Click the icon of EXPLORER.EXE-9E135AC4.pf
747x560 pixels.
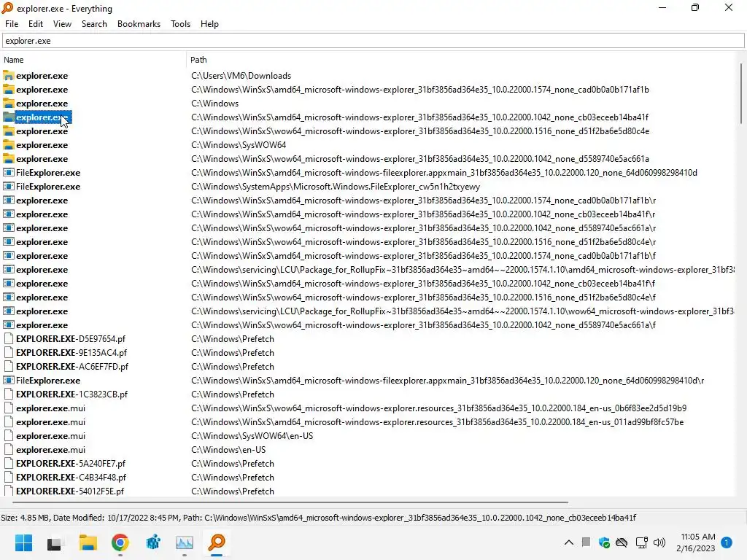point(9,353)
